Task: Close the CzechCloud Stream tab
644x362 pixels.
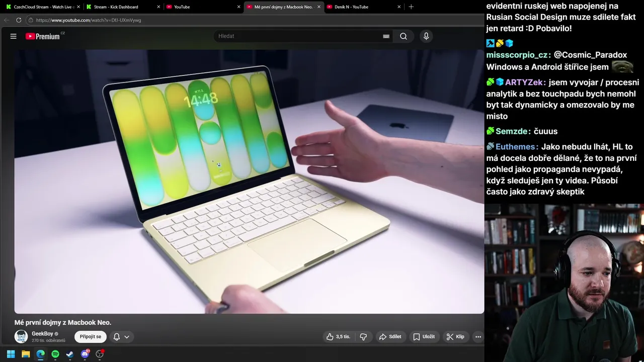Action: coord(78,7)
